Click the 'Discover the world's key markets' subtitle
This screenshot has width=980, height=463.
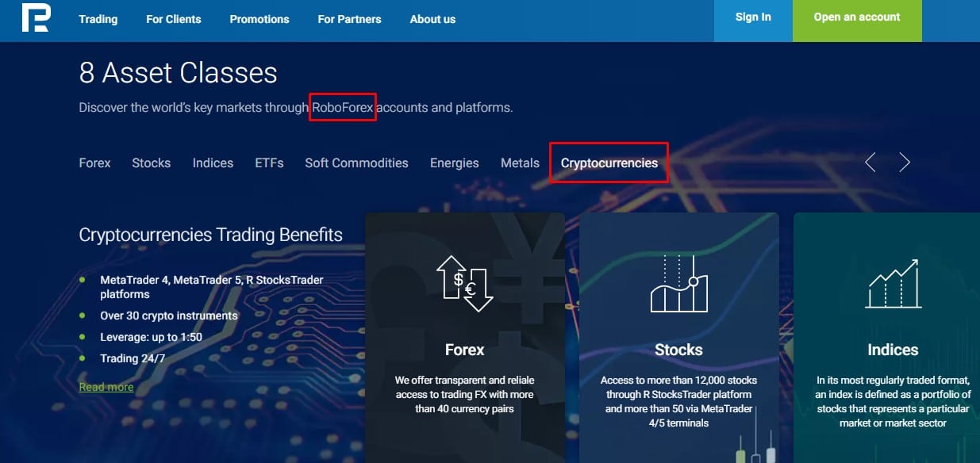coord(296,107)
